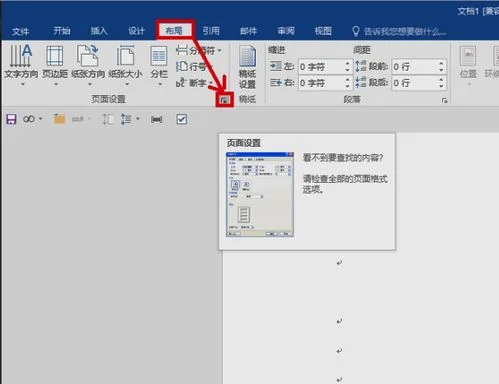499x384 pixels.
Task: Adjust the right indent stepper arrows
Action: click(x=348, y=83)
